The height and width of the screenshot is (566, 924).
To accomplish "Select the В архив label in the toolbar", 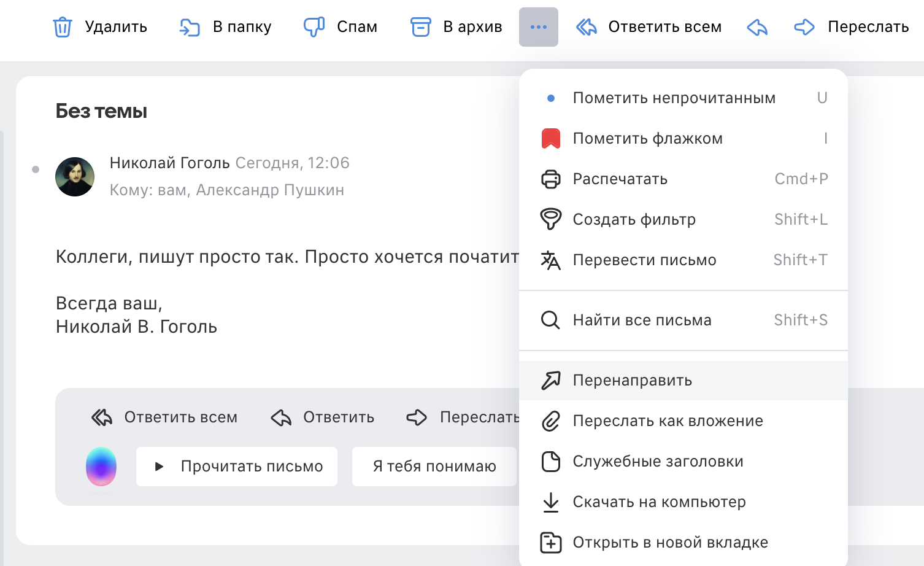I will tap(473, 27).
